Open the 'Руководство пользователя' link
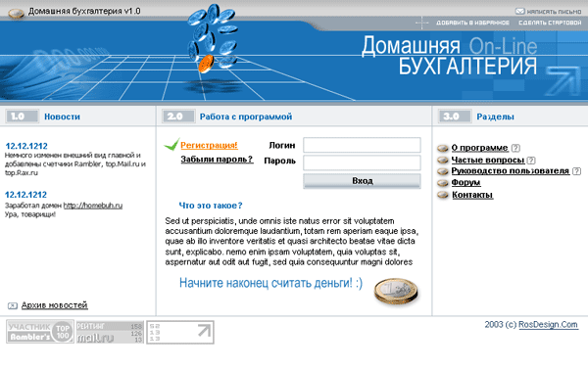This screenshot has width=588, height=369. 511,171
